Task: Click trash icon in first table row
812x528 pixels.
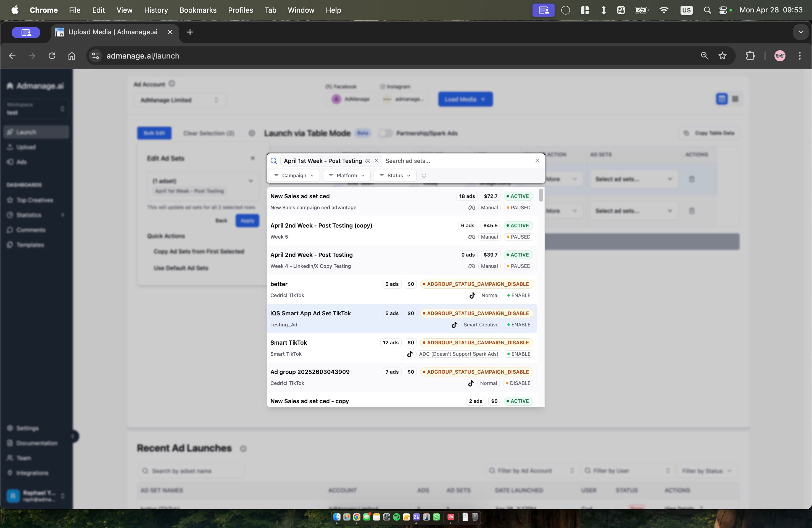Action: (692, 179)
